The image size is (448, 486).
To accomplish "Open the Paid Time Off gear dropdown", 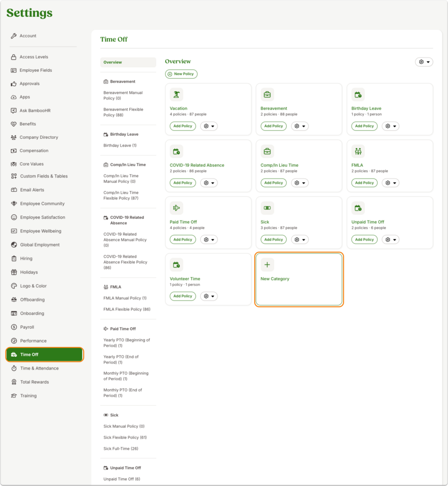I will click(x=209, y=239).
